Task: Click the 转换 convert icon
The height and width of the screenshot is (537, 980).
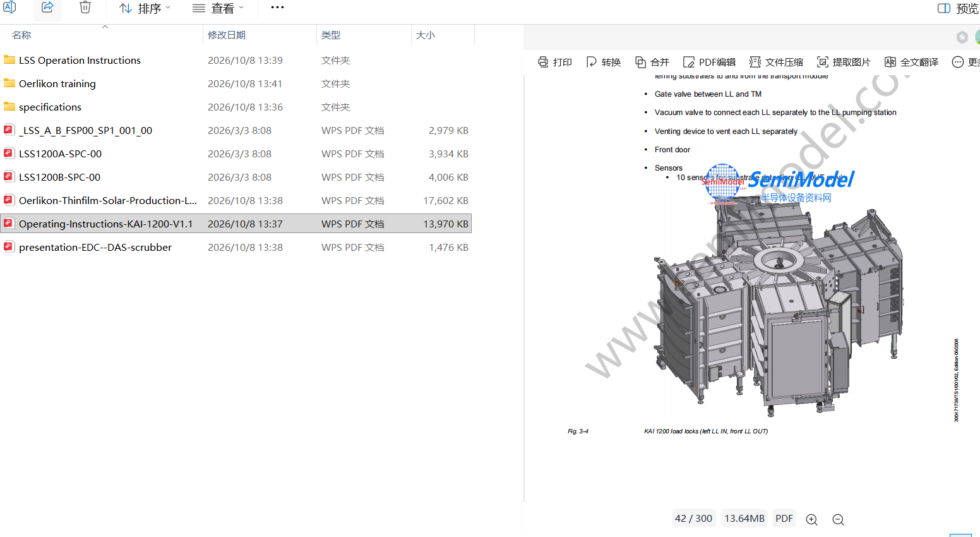Action: click(592, 62)
